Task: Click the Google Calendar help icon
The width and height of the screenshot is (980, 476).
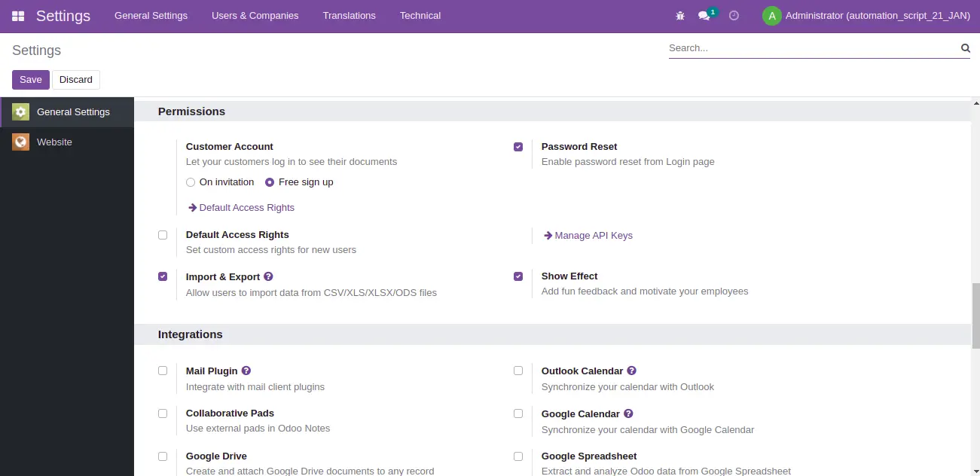Action: 628,413
